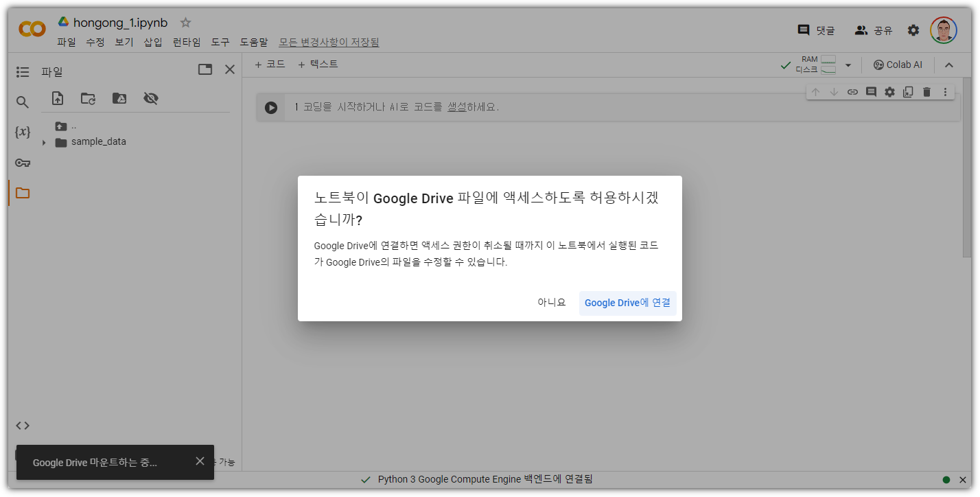Open the variables {x} sidebar icon
980x497 pixels.
(x=23, y=132)
